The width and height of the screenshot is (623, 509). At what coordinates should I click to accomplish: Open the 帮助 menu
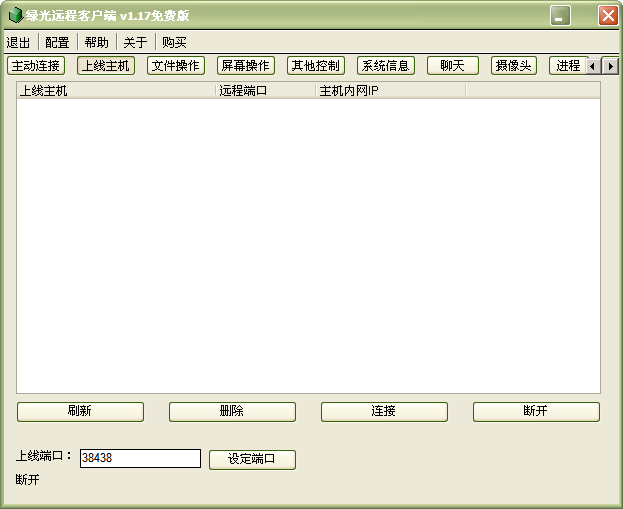(97, 42)
